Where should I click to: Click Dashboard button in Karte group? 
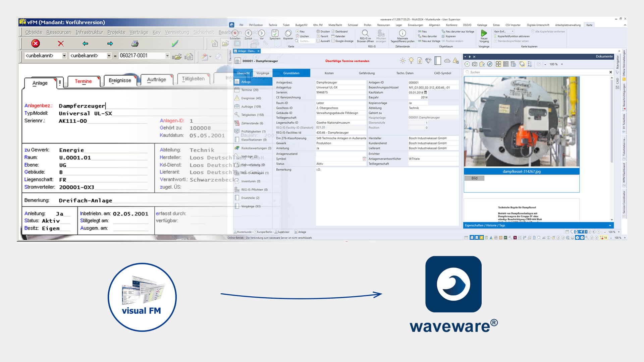coord(339,32)
